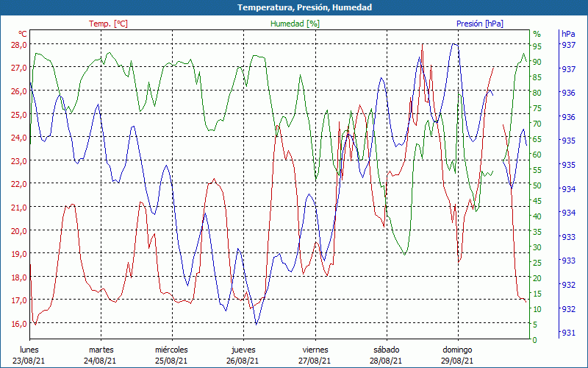Click the green "0" at the humidity axis bottom
588x368 pixels.
[535, 340]
